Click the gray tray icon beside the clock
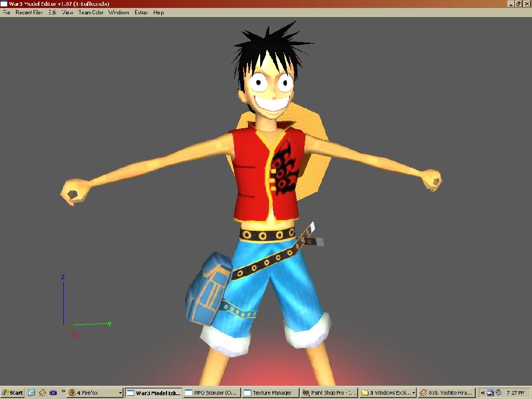This screenshot has height=399, width=532. tap(498, 393)
